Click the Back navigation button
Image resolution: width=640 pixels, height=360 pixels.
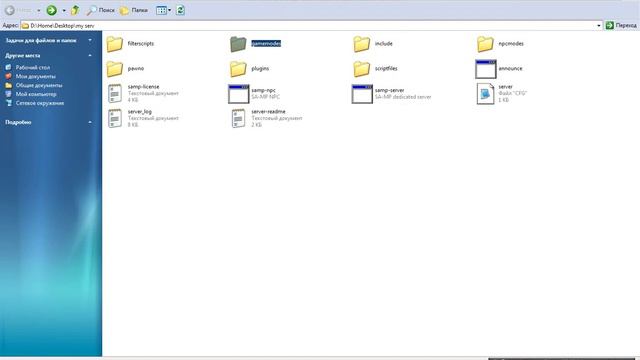[x=18, y=10]
